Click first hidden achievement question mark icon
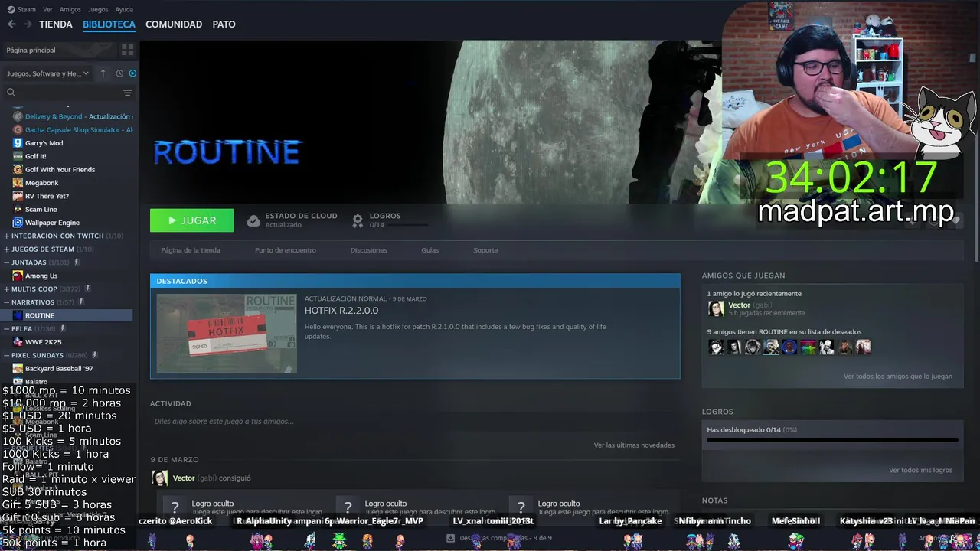This screenshot has width=980, height=551. pyautogui.click(x=175, y=507)
